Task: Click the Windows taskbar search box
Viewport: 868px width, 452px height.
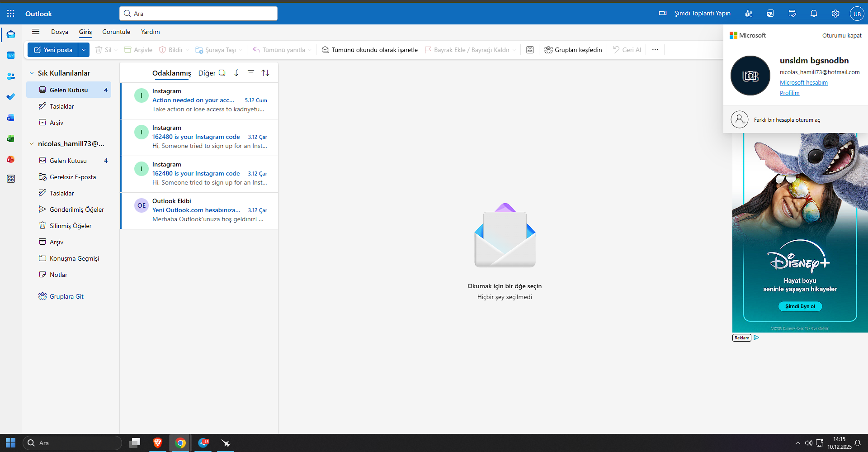Action: [72, 443]
